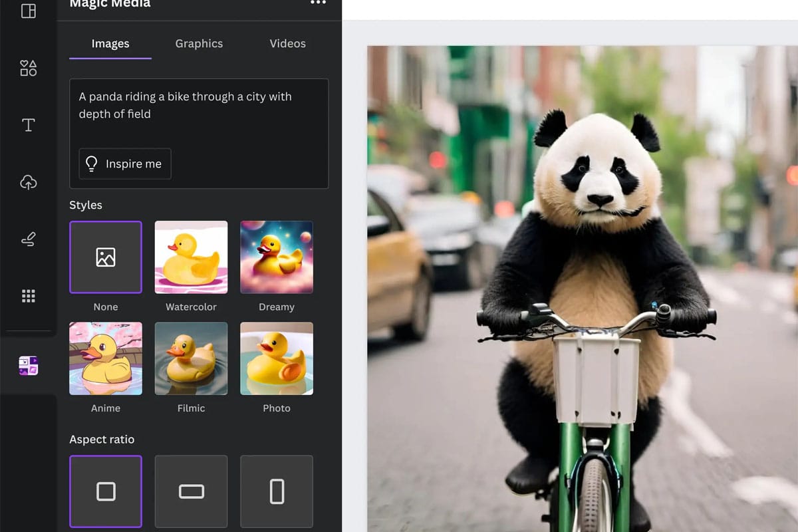Select the Anime style

tap(106, 358)
